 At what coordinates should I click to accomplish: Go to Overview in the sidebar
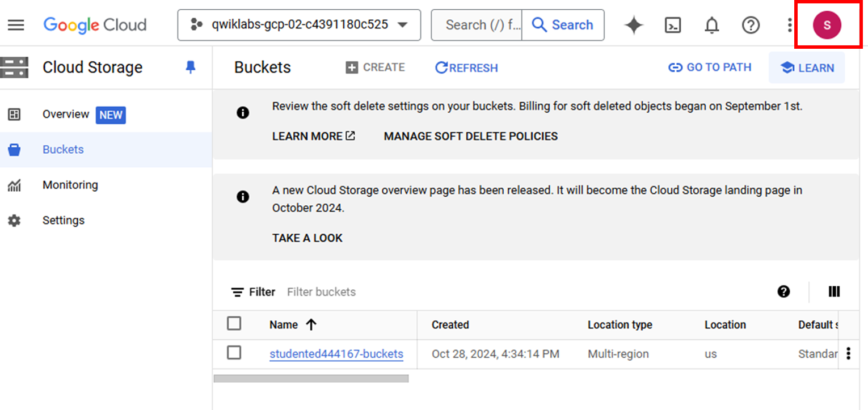[66, 115]
